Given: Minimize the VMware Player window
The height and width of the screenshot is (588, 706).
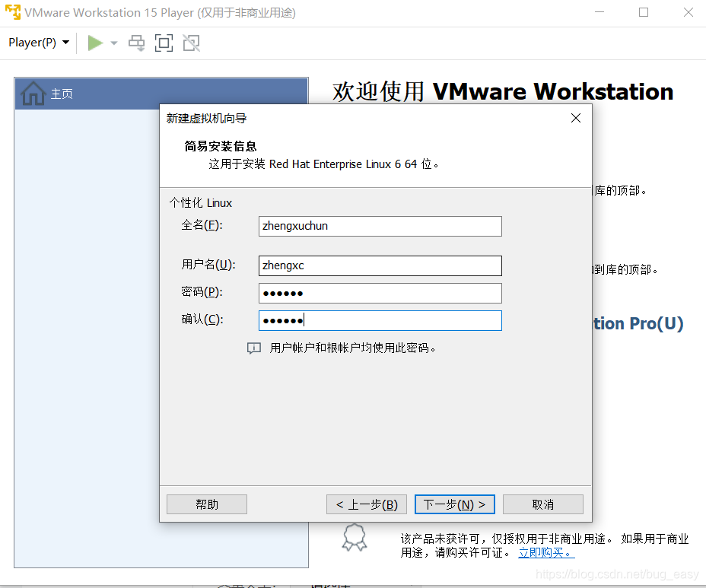Looking at the screenshot, I should pos(599,12).
